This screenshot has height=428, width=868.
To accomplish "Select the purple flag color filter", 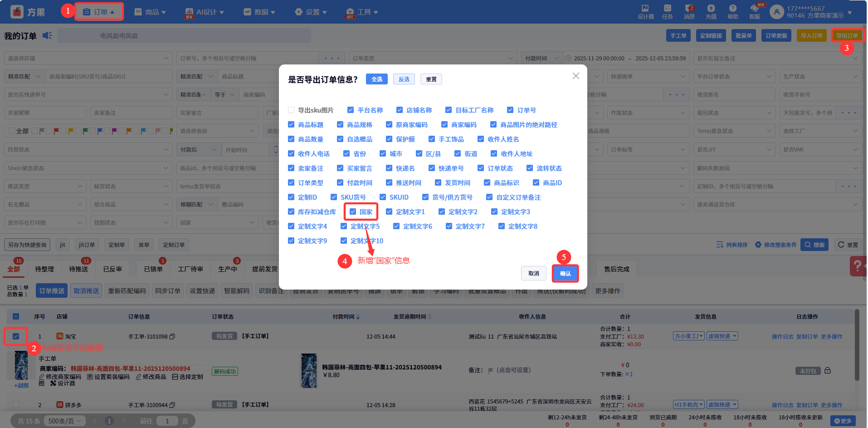I will pos(115,131).
